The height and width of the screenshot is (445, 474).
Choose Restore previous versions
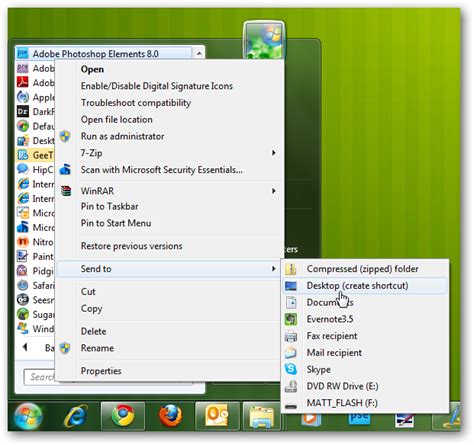(x=132, y=246)
